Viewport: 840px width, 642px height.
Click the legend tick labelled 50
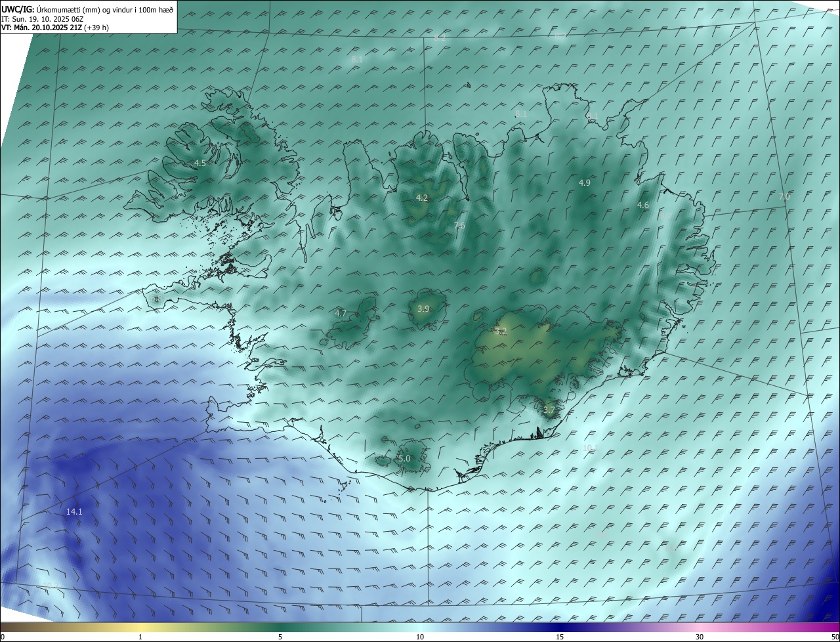(835, 637)
